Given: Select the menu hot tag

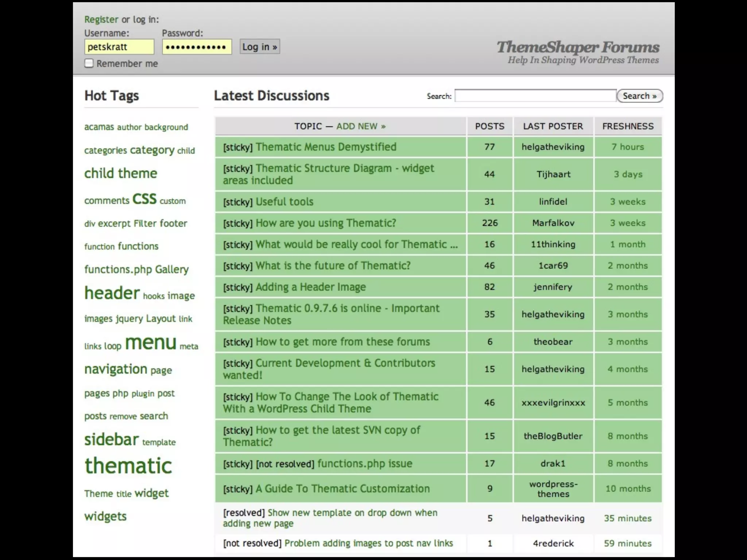Looking at the screenshot, I should (151, 343).
